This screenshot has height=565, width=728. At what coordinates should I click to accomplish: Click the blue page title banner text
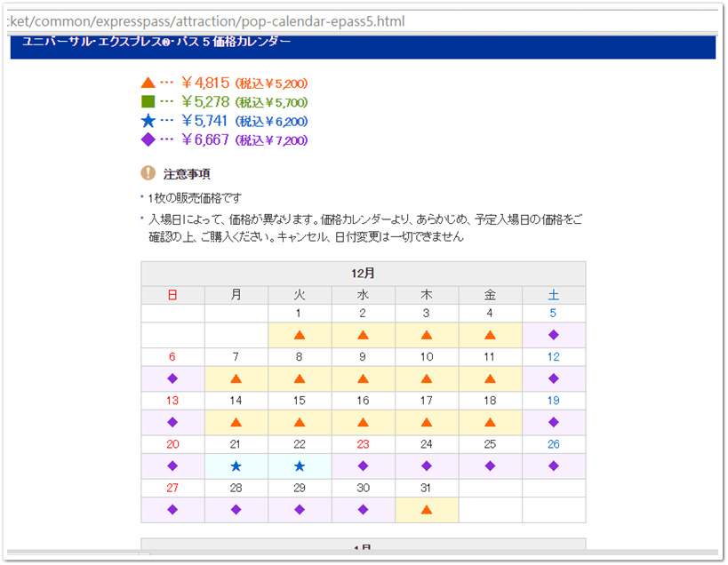pos(156,42)
